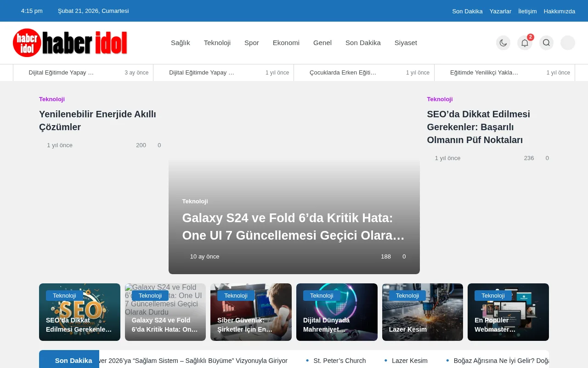Open notifications via the bell icon
Viewport: 588px width, 368px height.
[525, 43]
